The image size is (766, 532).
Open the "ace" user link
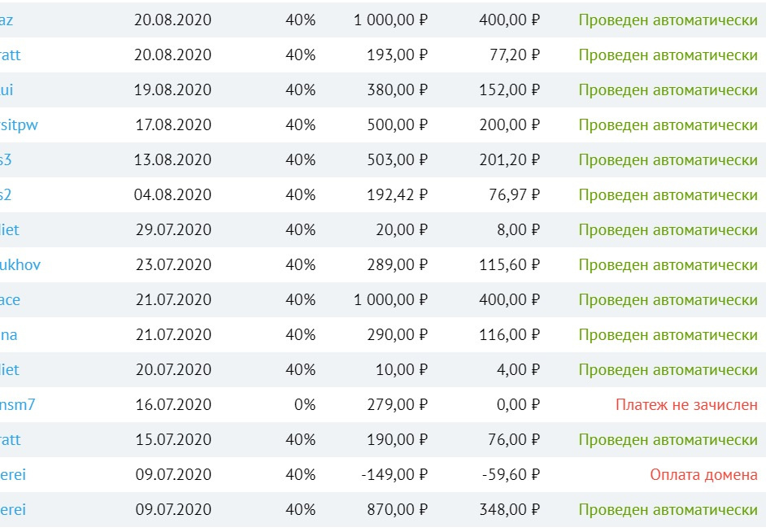click(10, 300)
